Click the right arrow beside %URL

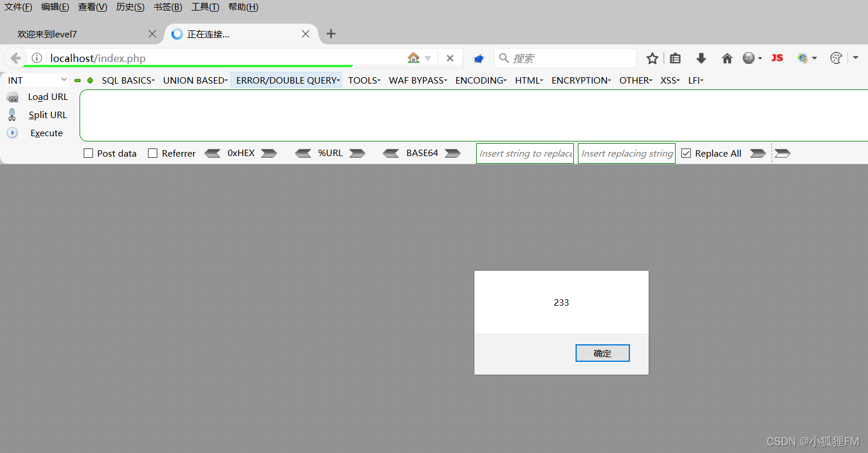[357, 153]
